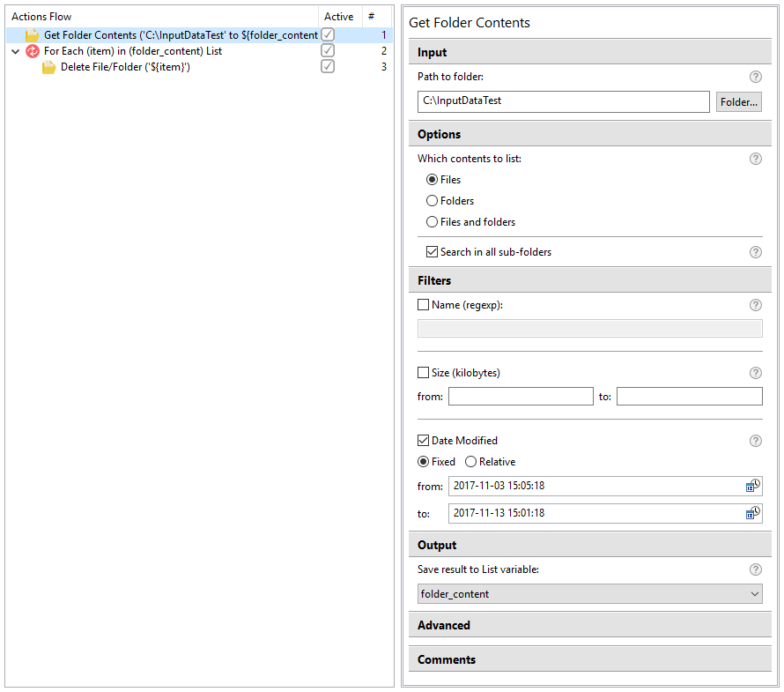The height and width of the screenshot is (692, 784).
Task: Click the Delete File/Folder action folder icon
Action: [x=48, y=67]
